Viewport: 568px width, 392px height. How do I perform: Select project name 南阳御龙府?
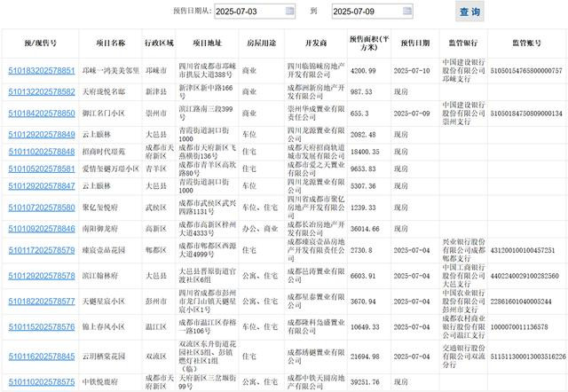pyautogui.click(x=100, y=229)
